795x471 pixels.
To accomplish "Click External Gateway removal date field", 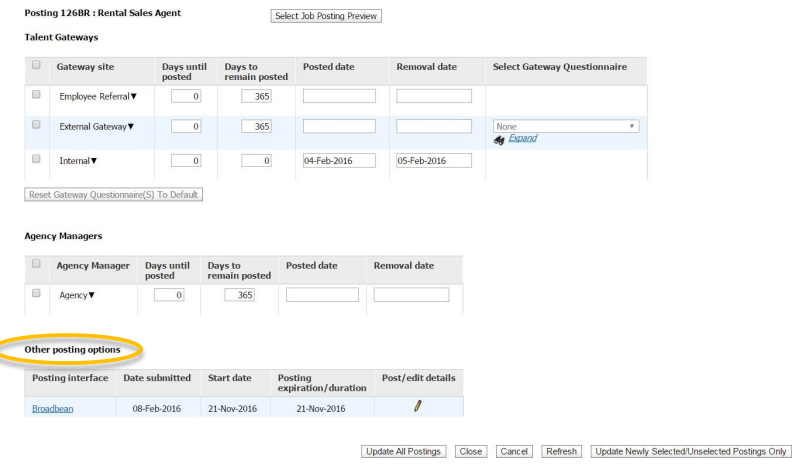I will click(434, 126).
